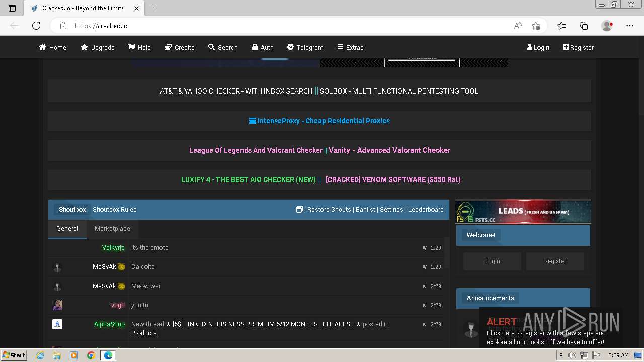Open the Windows Start menu

pos(14,355)
